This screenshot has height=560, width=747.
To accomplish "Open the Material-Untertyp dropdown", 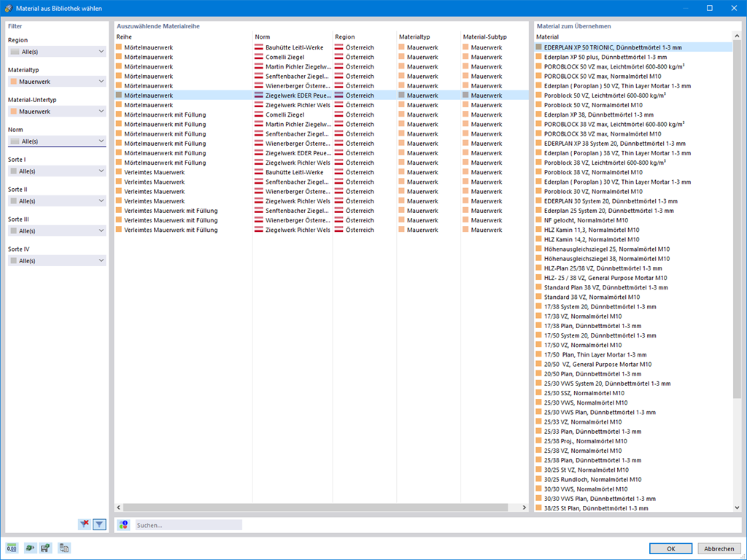I will (x=57, y=111).
